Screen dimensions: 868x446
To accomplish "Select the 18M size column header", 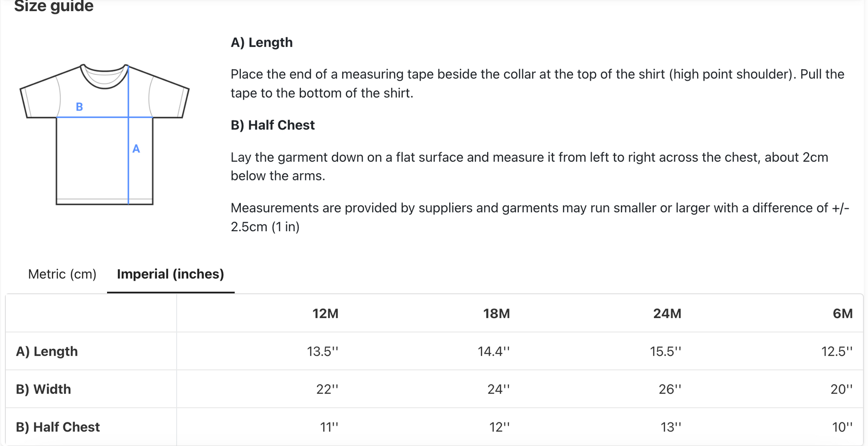I will pos(496,314).
